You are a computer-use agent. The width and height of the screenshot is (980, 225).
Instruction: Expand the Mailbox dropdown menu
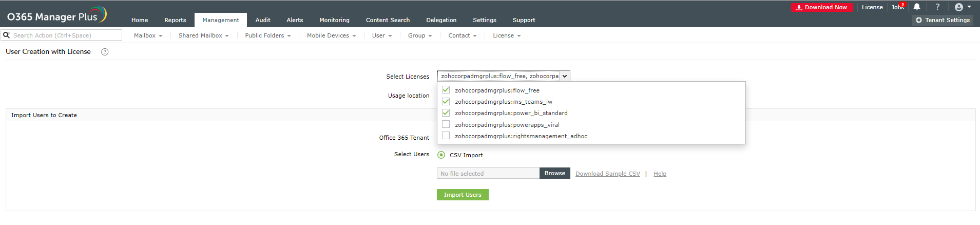click(x=148, y=35)
